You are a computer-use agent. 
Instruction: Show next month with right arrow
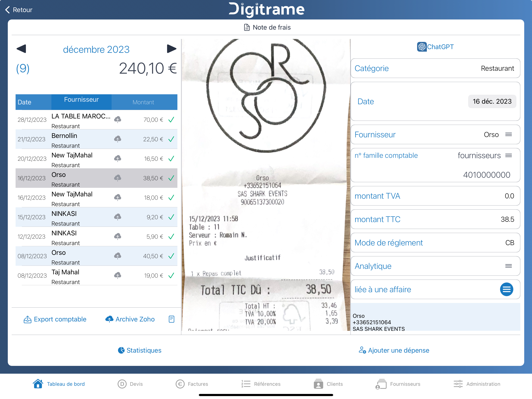pyautogui.click(x=172, y=49)
